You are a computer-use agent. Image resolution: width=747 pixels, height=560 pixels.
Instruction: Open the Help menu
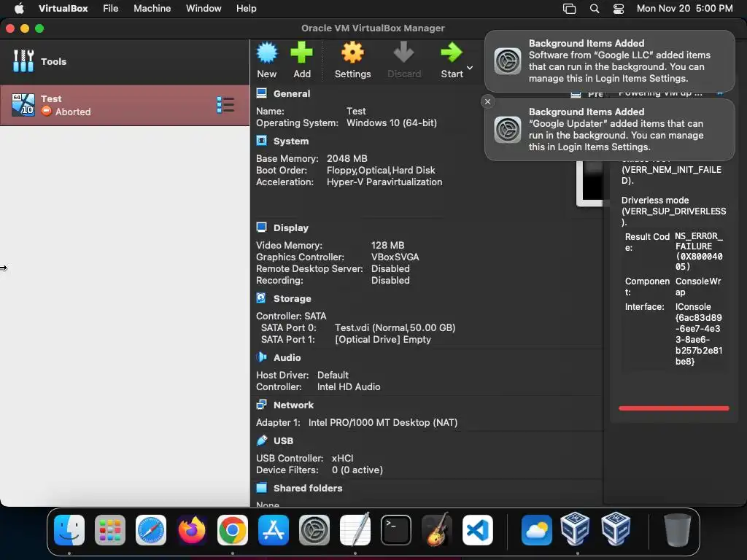pos(247,9)
